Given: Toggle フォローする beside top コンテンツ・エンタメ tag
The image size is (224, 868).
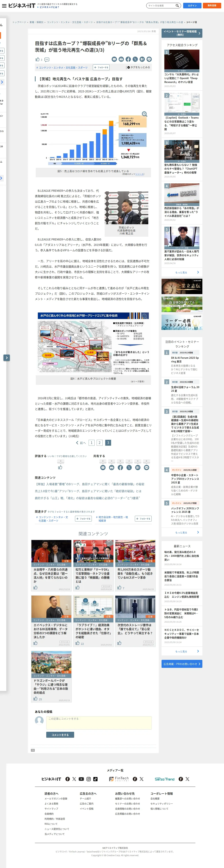Looking at the screenshot, I should (101, 67).
